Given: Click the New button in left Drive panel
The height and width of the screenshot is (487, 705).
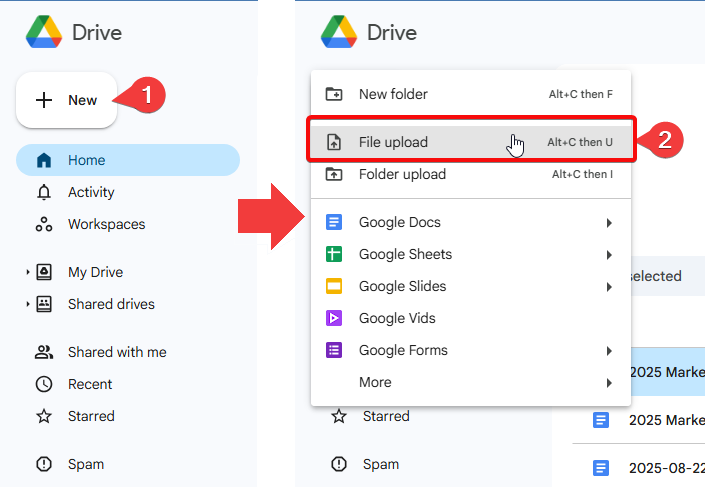Looking at the screenshot, I should click(x=67, y=100).
